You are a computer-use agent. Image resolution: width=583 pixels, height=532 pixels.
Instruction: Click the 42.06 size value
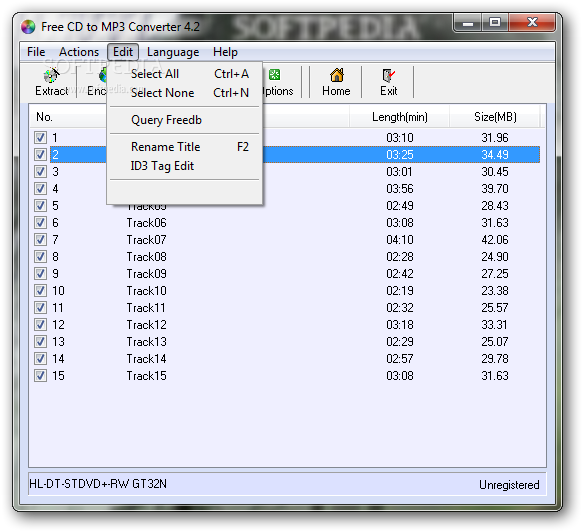(x=495, y=240)
